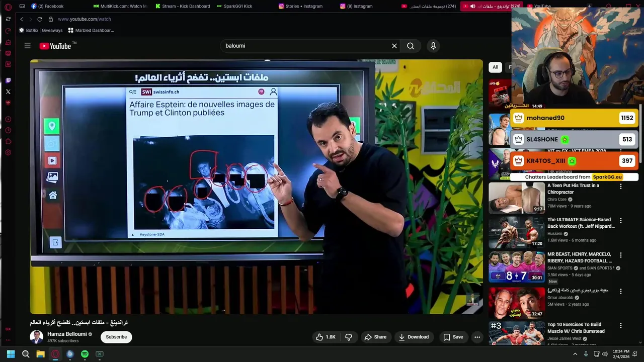
Task: Open the Opera GX main menu logo
Action: point(8,7)
